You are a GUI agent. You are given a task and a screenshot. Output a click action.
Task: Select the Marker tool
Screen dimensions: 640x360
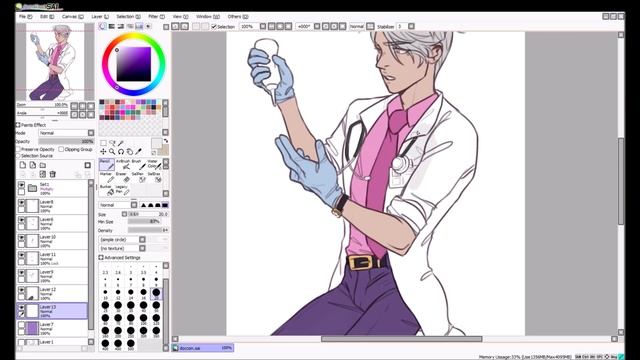click(x=107, y=177)
